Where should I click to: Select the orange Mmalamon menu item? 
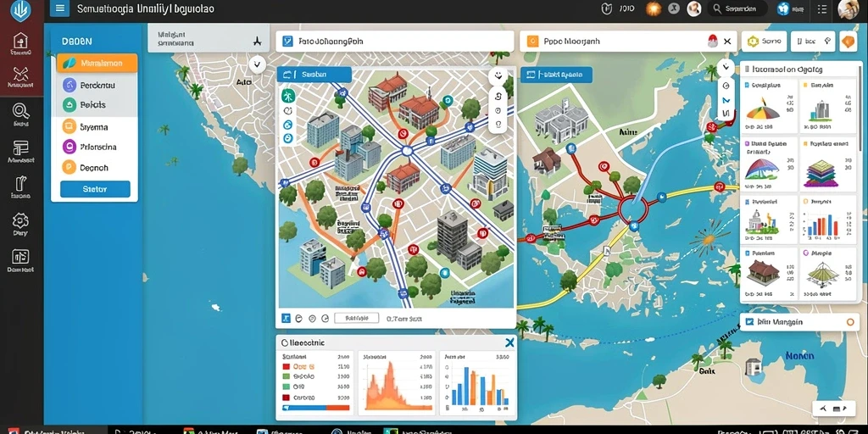[97, 63]
